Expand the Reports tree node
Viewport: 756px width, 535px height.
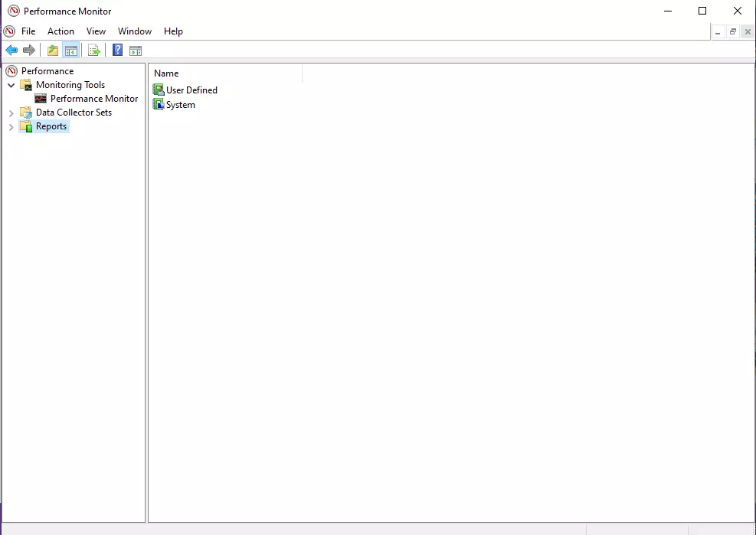coord(11,127)
